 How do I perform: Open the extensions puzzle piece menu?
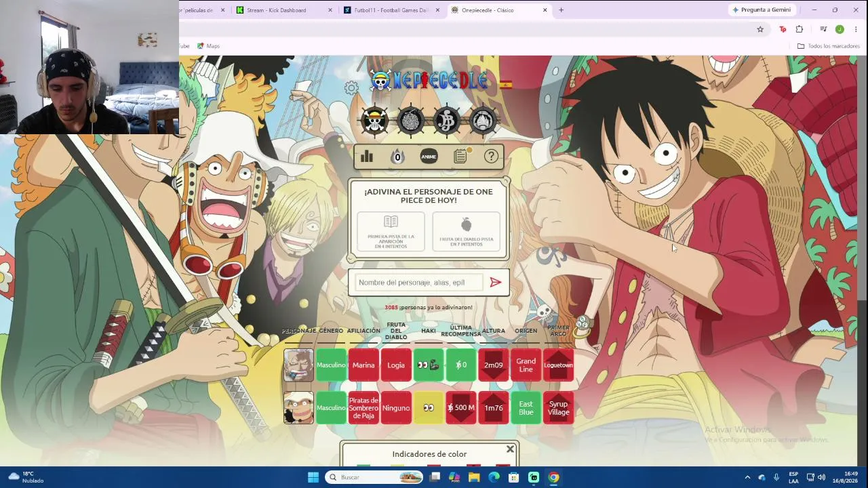click(800, 29)
